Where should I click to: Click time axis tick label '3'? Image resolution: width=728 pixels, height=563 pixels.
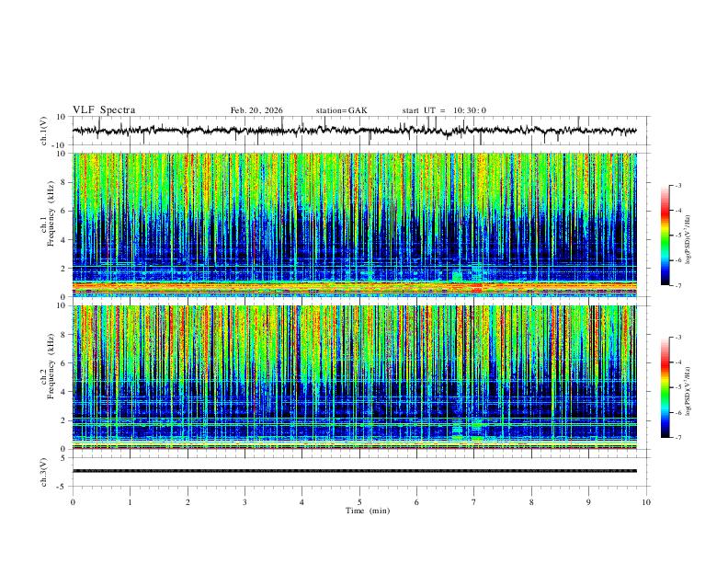coord(245,502)
